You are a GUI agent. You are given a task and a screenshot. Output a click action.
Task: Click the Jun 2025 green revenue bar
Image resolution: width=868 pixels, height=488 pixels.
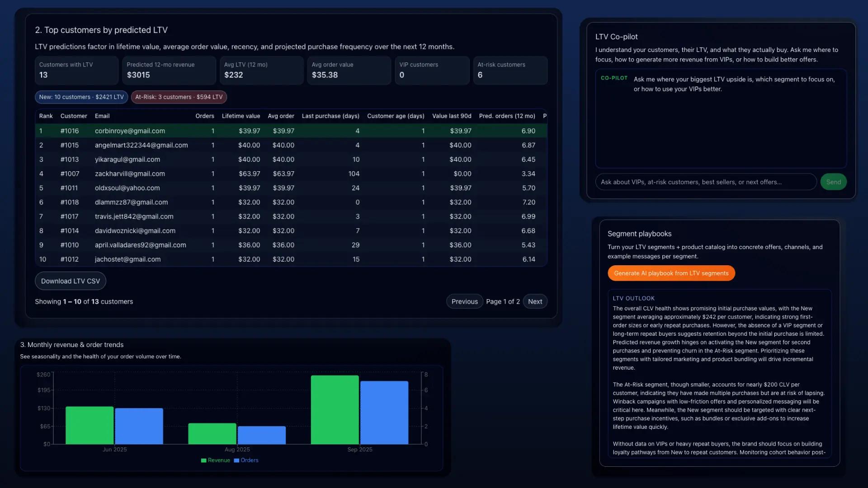90,426
